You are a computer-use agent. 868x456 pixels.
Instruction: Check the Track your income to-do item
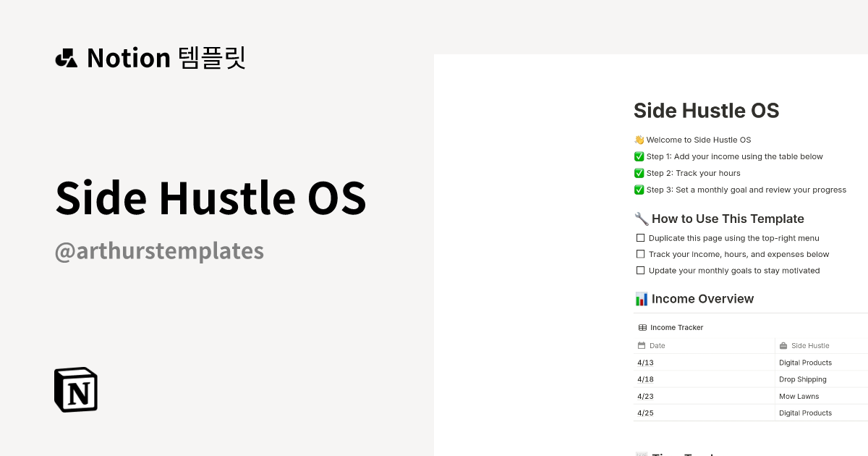tap(640, 254)
